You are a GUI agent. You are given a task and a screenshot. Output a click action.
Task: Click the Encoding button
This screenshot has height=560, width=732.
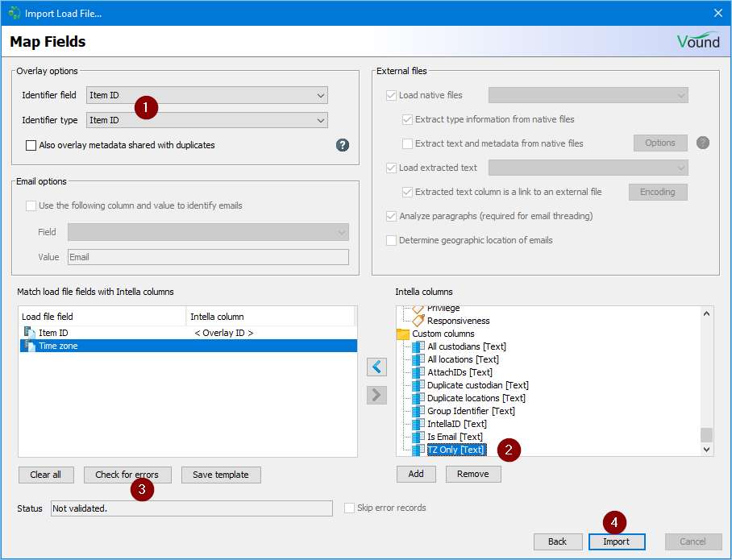pos(658,192)
